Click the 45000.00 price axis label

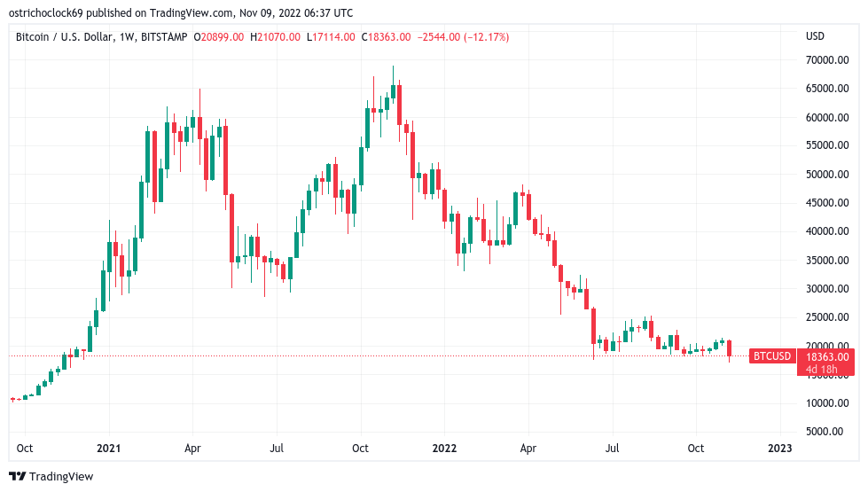pyautogui.click(x=825, y=203)
